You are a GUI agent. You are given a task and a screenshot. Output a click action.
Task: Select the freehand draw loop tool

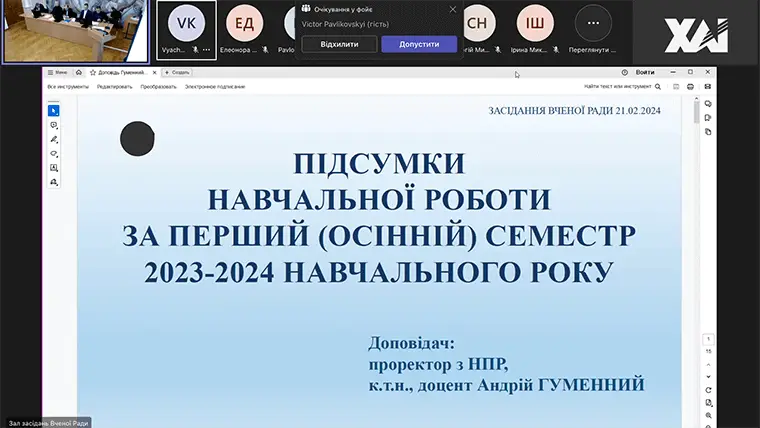(54, 154)
